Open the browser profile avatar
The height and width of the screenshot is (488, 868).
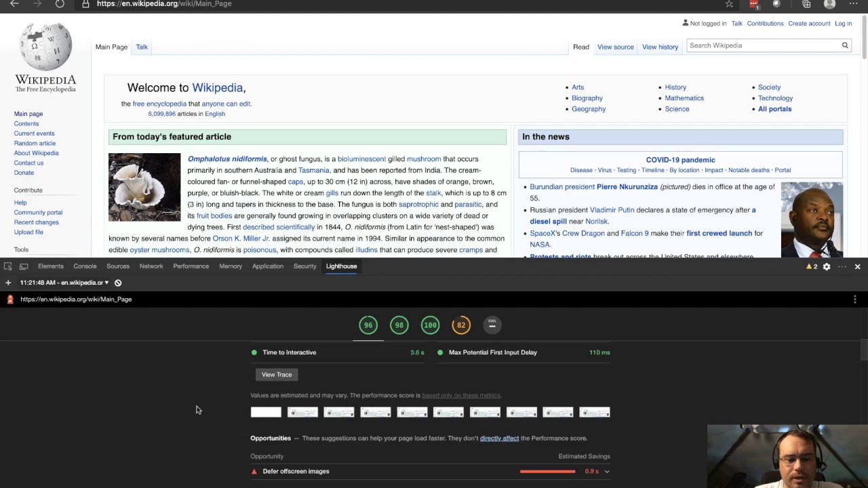[x=829, y=4]
